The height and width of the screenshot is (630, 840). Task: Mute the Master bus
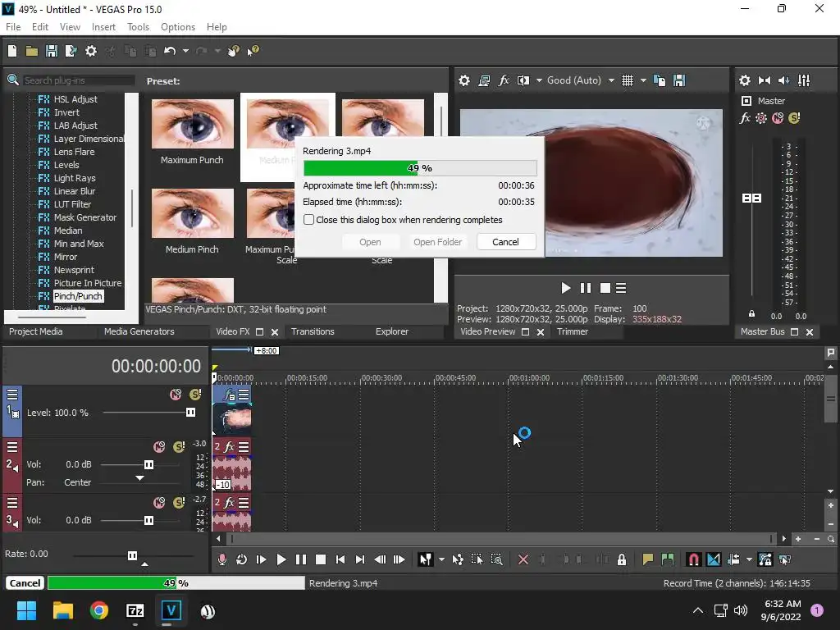click(778, 118)
